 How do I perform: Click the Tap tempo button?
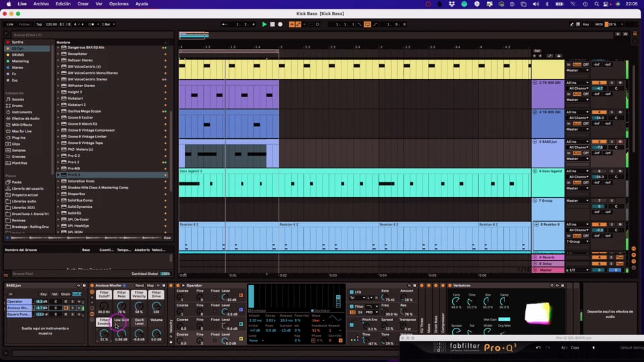click(x=39, y=24)
